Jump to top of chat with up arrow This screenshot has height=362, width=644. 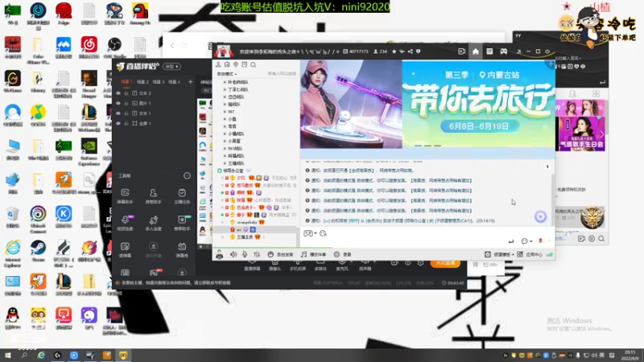[547, 167]
